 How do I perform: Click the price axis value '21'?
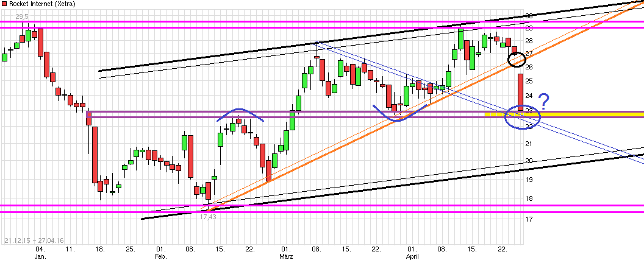pyautogui.click(x=529, y=143)
